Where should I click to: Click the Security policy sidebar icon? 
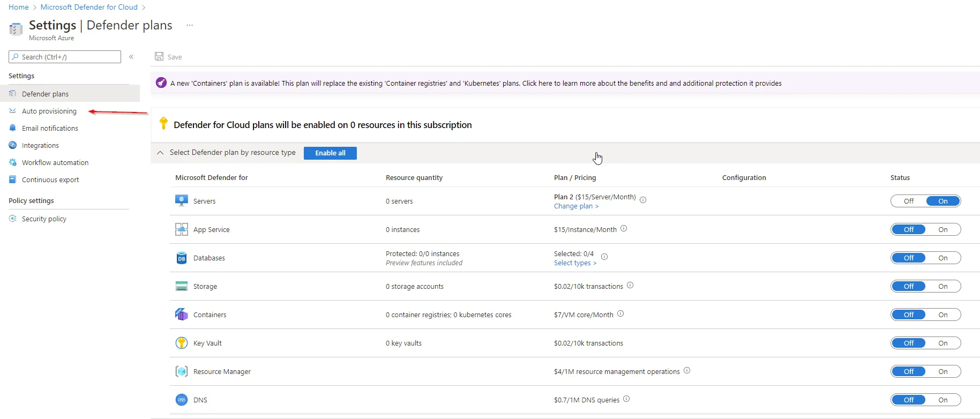point(13,219)
